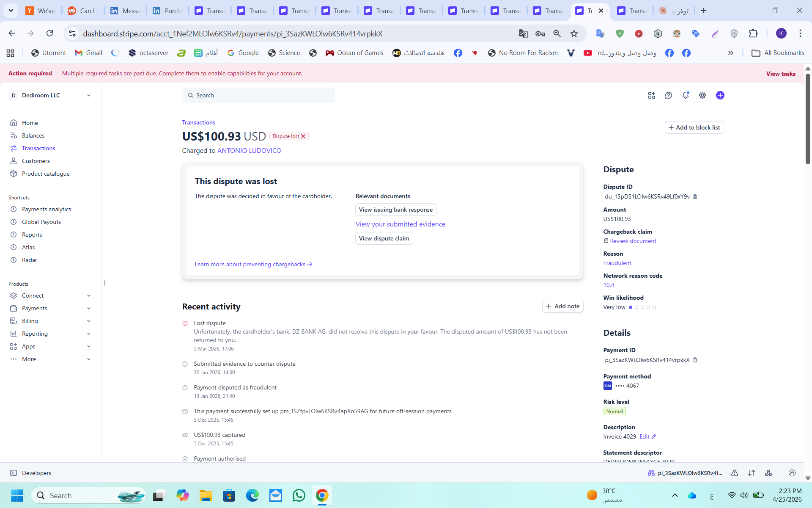Show hidden system tray icons
Image resolution: width=812 pixels, height=508 pixels.
(x=675, y=495)
